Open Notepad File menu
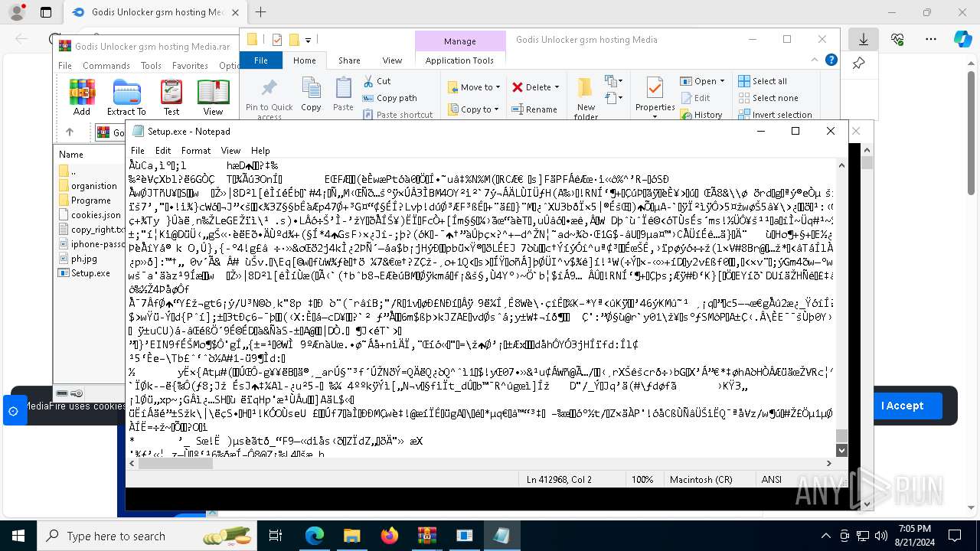Image resolution: width=980 pixels, height=551 pixels. click(x=138, y=151)
